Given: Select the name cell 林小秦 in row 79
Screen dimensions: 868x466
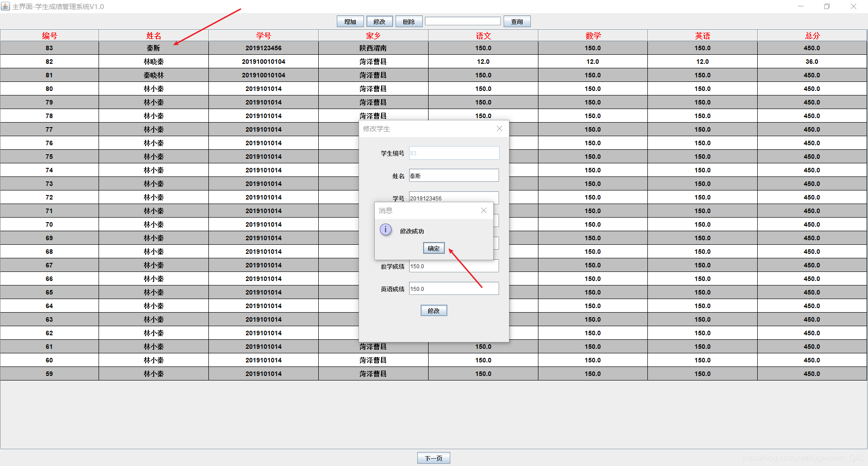Looking at the screenshot, I should (x=154, y=102).
